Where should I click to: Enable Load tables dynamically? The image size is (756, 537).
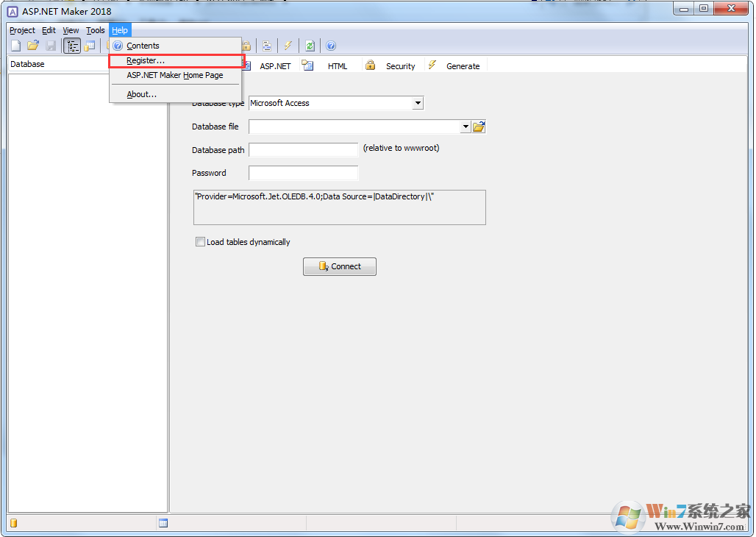[x=200, y=241]
